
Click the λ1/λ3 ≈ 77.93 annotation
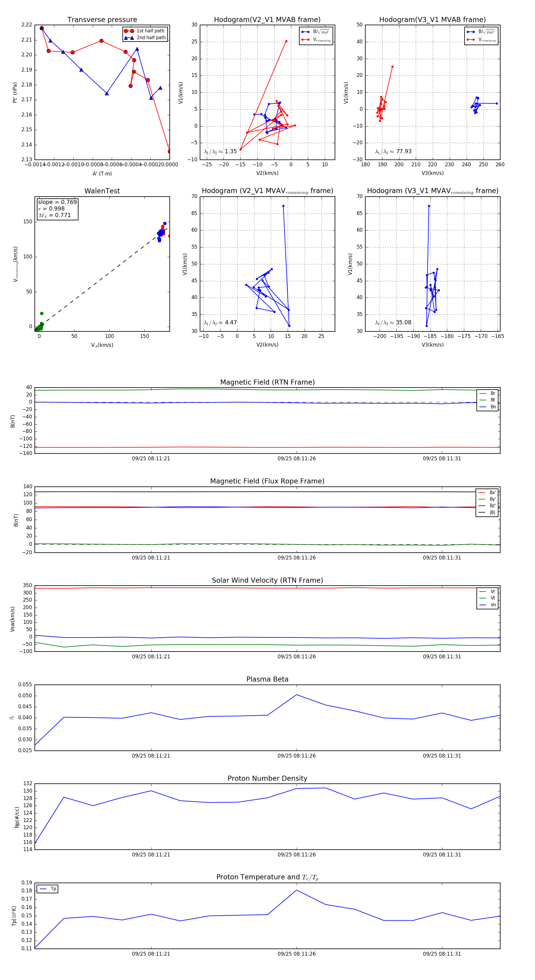(393, 151)
